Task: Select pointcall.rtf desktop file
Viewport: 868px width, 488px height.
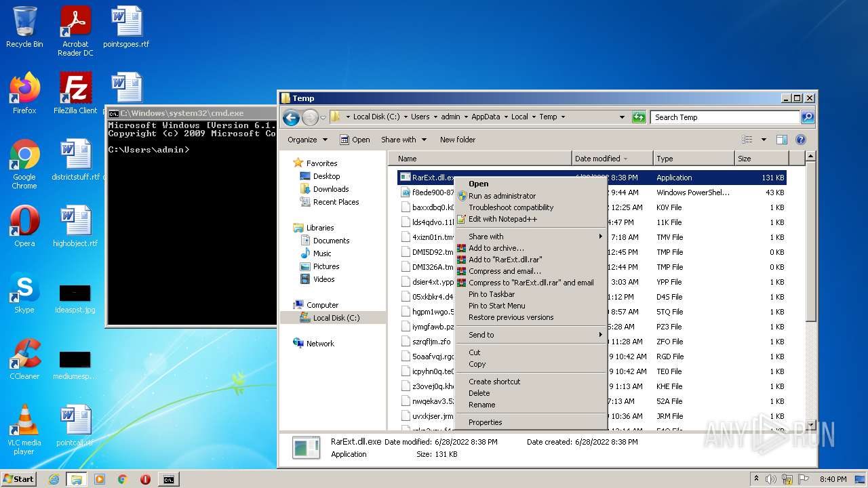Action: coord(75,426)
